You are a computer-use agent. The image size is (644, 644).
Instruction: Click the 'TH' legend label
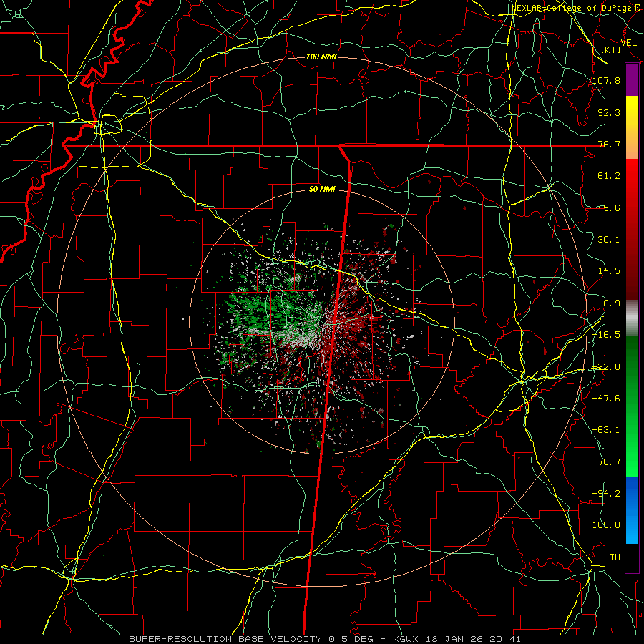point(615,557)
